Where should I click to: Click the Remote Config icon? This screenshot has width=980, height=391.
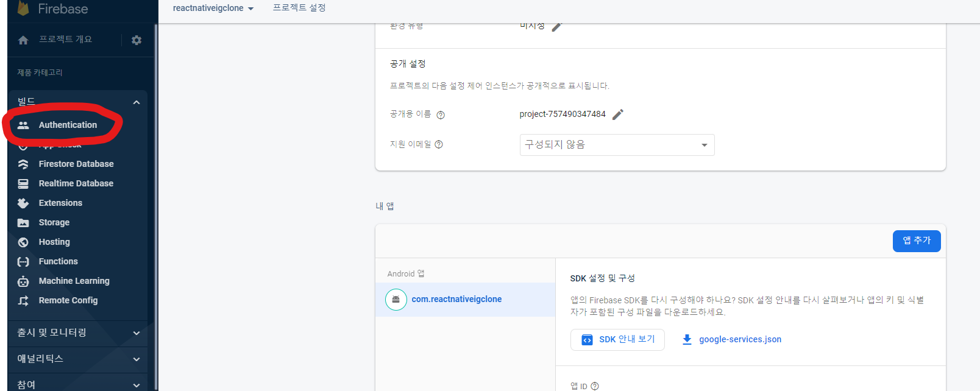tap(23, 300)
